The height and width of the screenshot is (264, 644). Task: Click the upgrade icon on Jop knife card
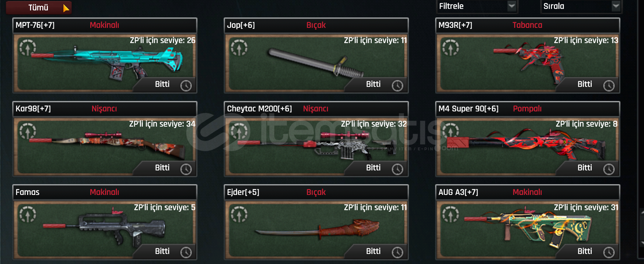(x=239, y=47)
